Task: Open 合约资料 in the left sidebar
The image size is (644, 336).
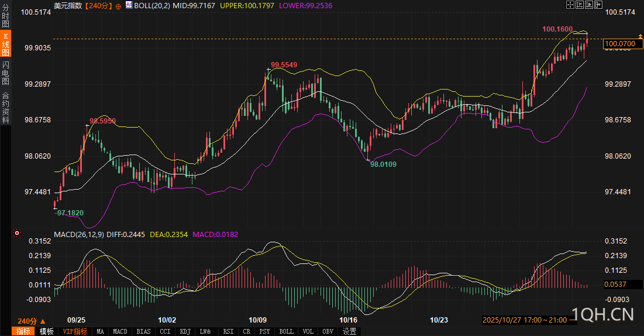Action: tap(5, 108)
